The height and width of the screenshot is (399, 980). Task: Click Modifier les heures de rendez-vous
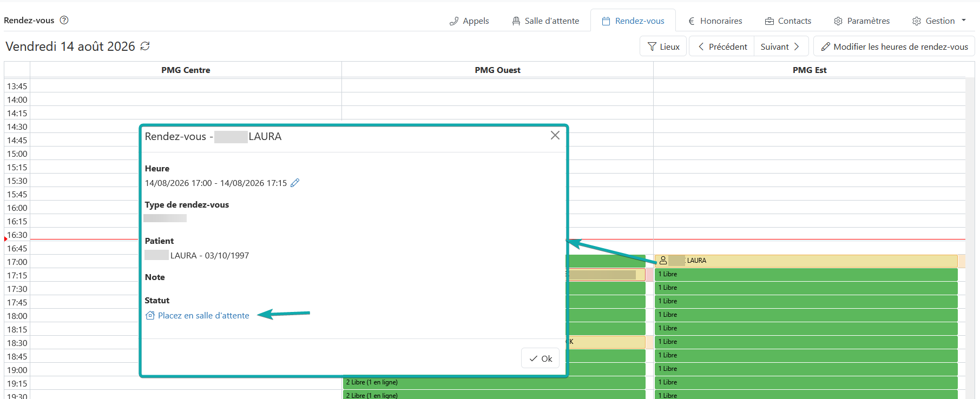point(894,46)
